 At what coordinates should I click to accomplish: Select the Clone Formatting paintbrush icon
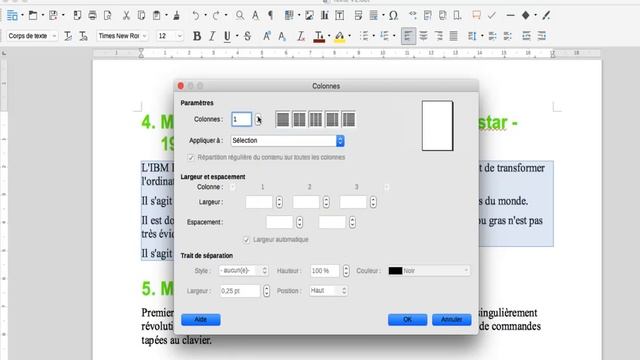click(x=176, y=16)
